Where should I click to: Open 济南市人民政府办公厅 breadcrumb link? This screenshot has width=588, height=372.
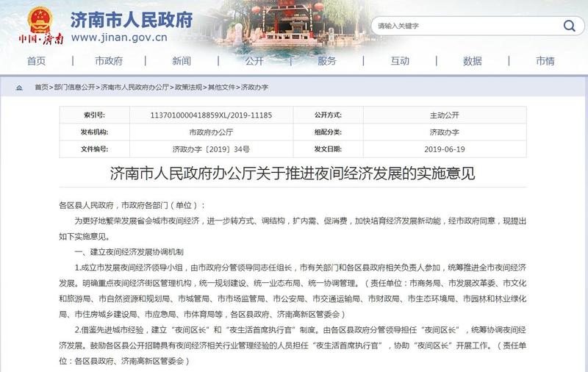tap(135, 87)
